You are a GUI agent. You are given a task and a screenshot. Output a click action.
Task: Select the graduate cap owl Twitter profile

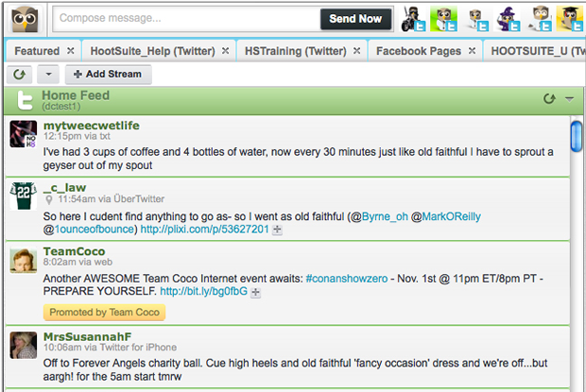click(x=570, y=19)
